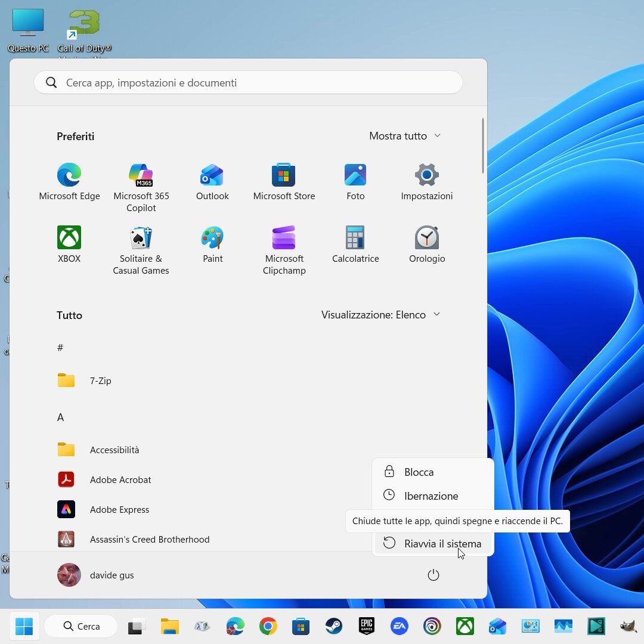Open Google Chrome from taskbar
The width and height of the screenshot is (644, 644).
[268, 626]
